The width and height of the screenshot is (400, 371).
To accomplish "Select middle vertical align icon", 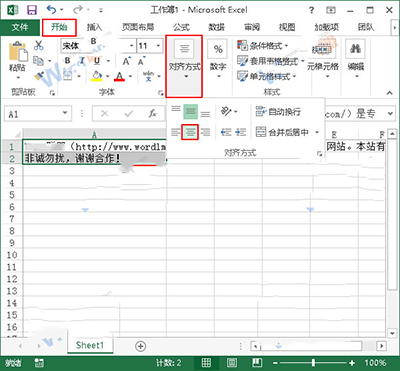I will point(190,112).
